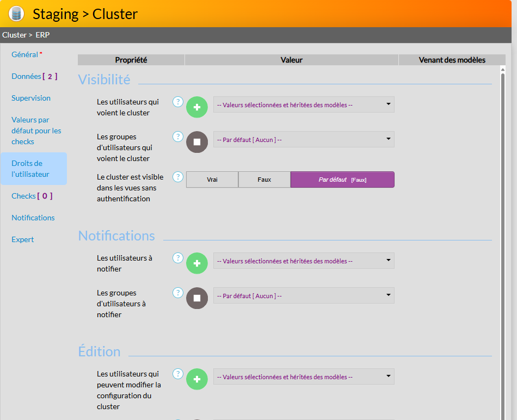Click green plus icon for users to notify

click(197, 263)
